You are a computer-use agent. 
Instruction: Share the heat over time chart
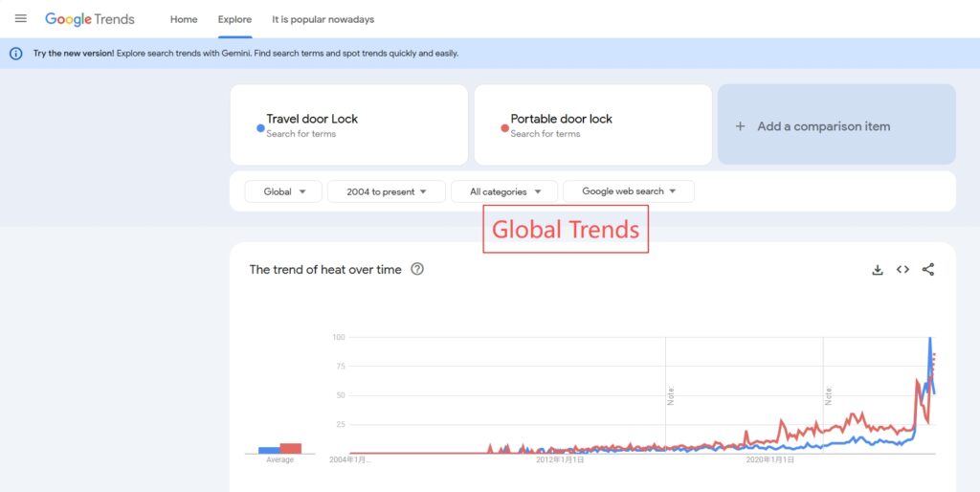(928, 270)
